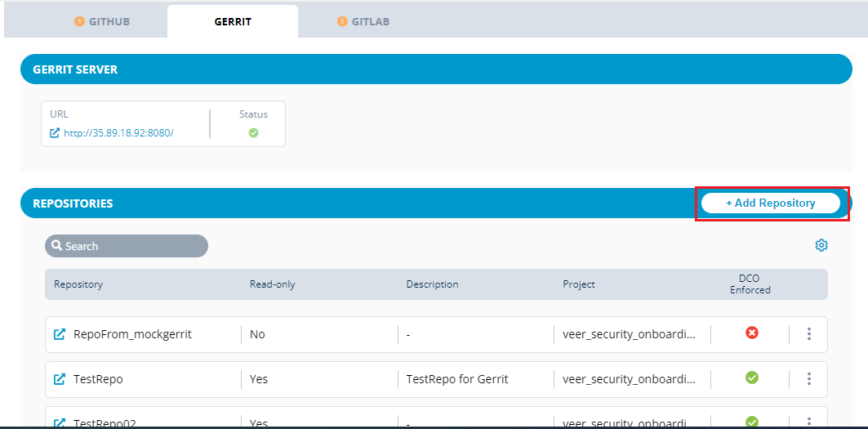
Task: Toggle DCO enforced red X for RepoFrom_mockgerrit
Action: pos(752,333)
